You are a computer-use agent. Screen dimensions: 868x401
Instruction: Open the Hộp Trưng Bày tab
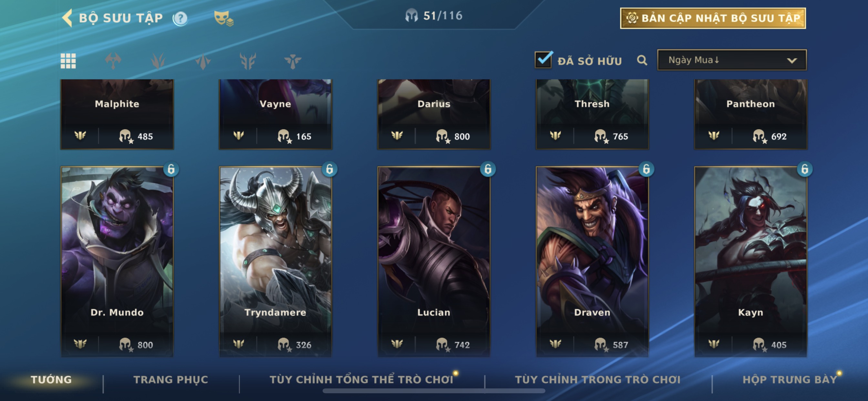(790, 379)
